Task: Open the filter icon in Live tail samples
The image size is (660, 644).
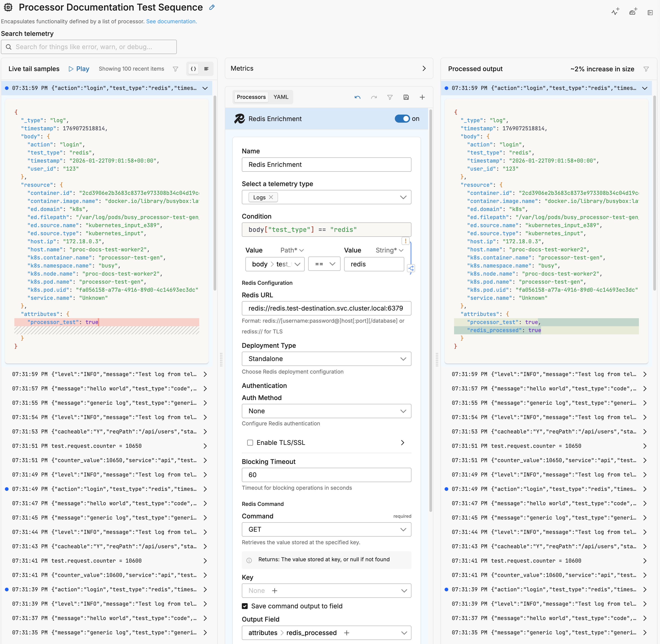Action: point(176,69)
